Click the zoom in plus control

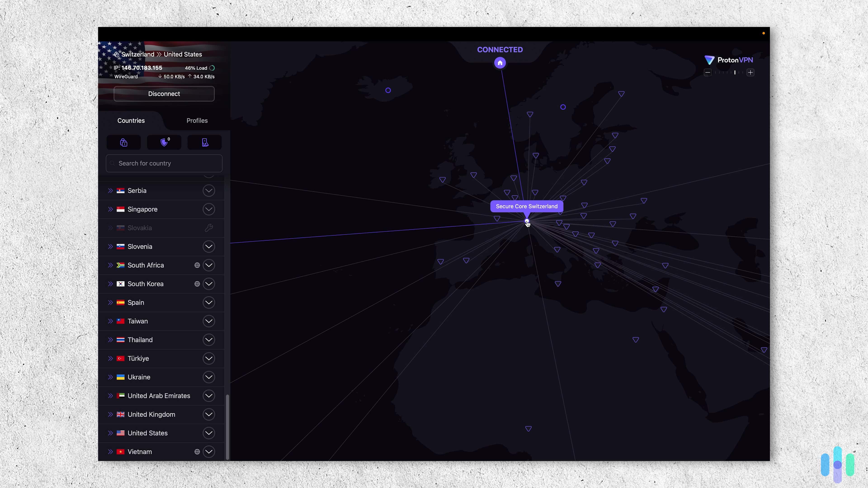point(751,72)
